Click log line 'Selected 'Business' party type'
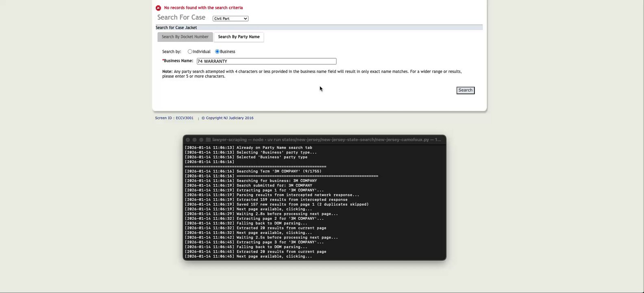The image size is (644, 293). pyautogui.click(x=246, y=157)
